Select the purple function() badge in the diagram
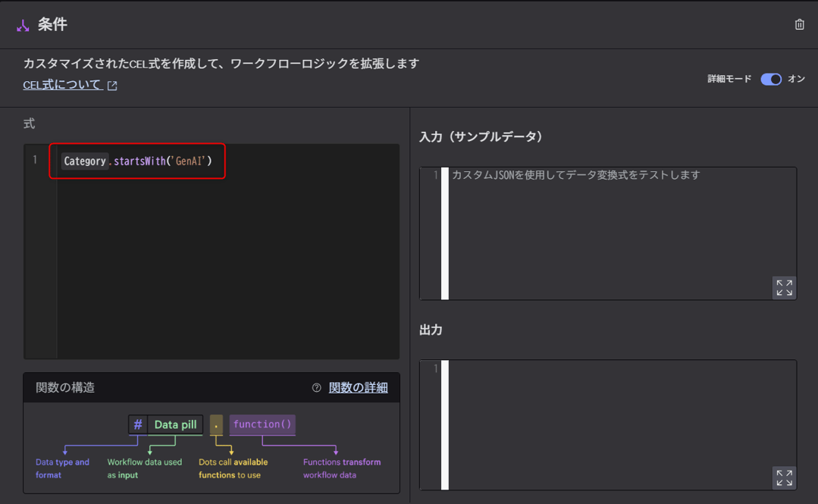The width and height of the screenshot is (818, 504). point(262,424)
